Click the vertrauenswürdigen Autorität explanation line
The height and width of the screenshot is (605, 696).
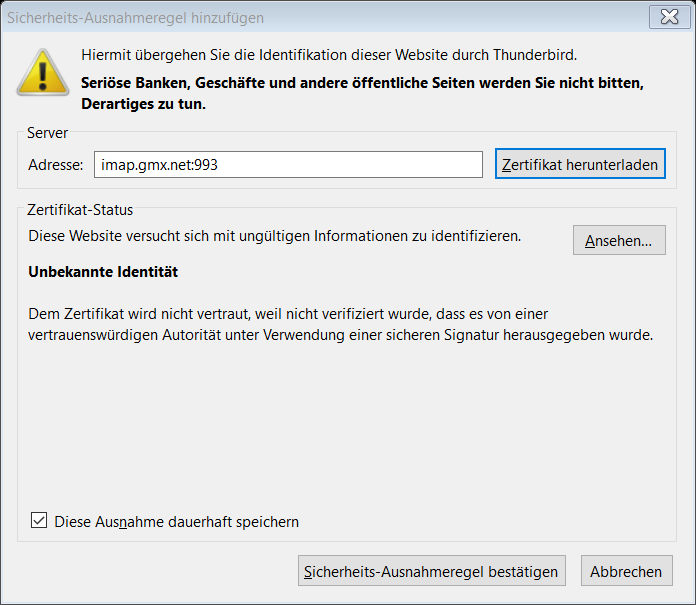click(340, 335)
